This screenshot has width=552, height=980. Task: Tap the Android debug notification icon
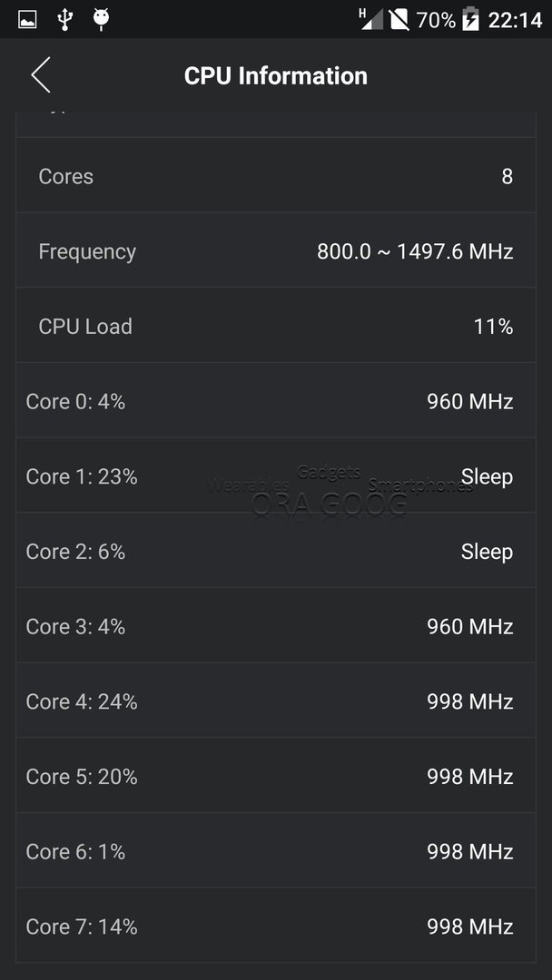[x=101, y=19]
